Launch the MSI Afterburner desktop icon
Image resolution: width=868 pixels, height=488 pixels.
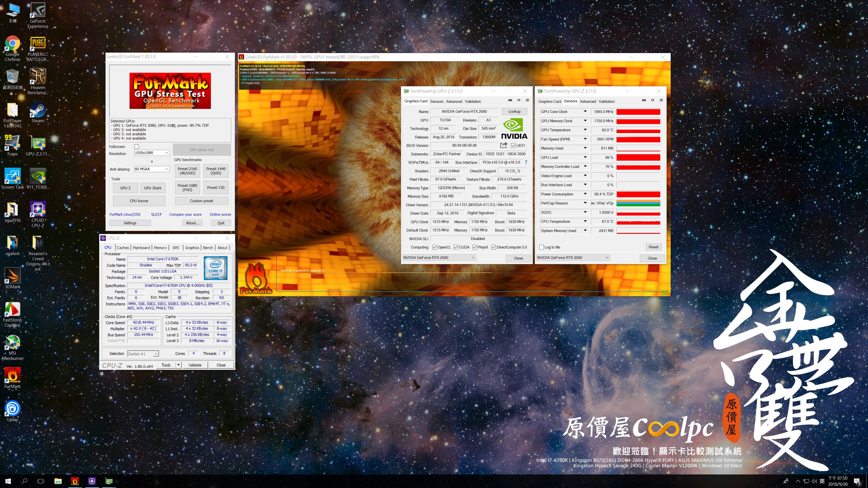12,347
